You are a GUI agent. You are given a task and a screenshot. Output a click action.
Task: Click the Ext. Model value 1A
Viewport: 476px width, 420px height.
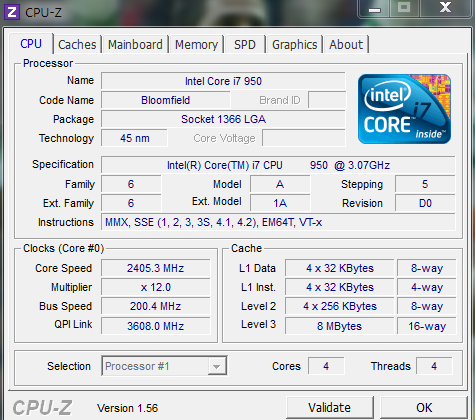280,203
